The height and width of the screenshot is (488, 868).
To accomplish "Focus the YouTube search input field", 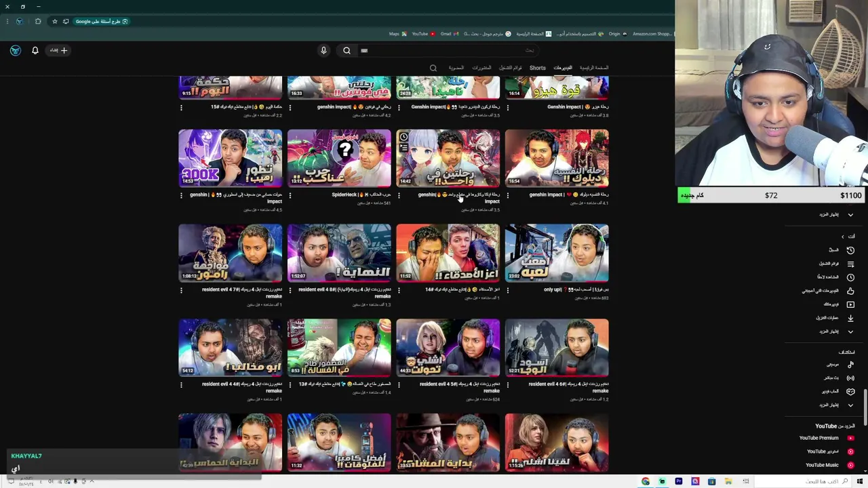I will 448,50.
